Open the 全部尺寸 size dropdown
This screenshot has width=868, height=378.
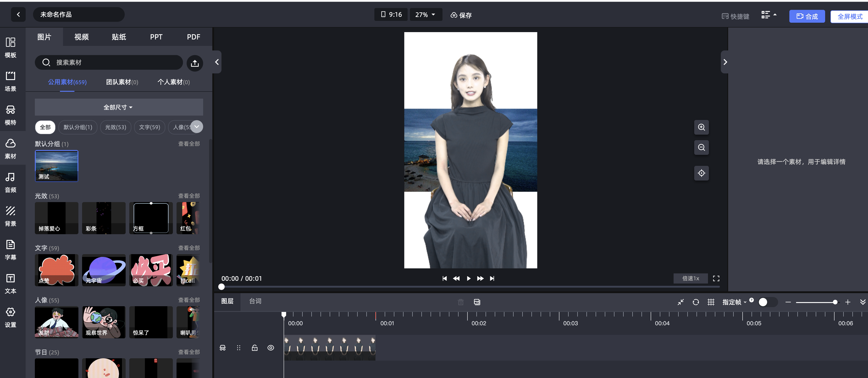119,107
